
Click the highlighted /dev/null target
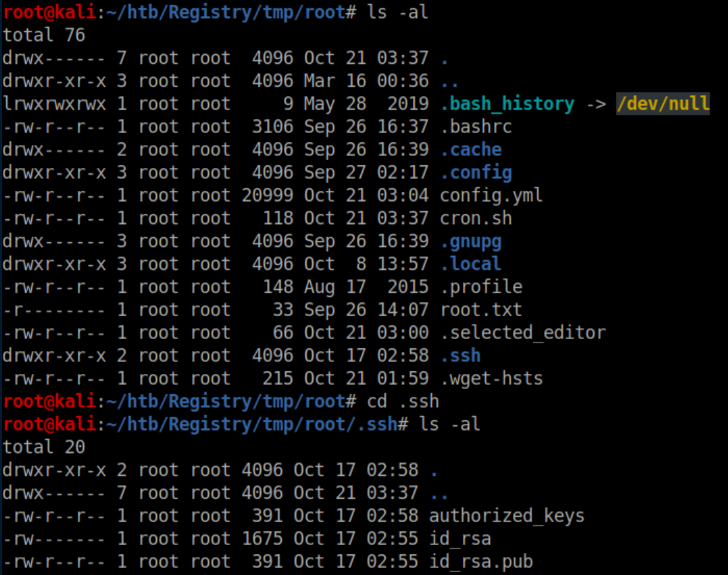click(663, 104)
